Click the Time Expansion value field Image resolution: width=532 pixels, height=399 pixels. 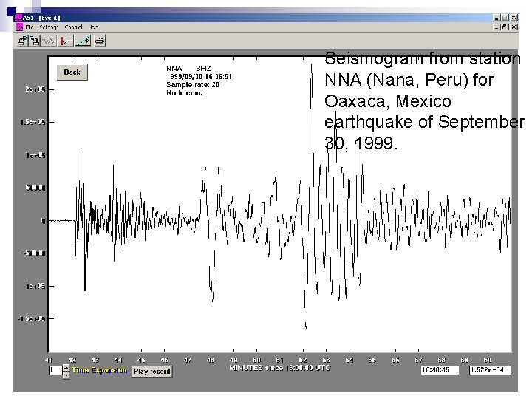tap(55, 370)
